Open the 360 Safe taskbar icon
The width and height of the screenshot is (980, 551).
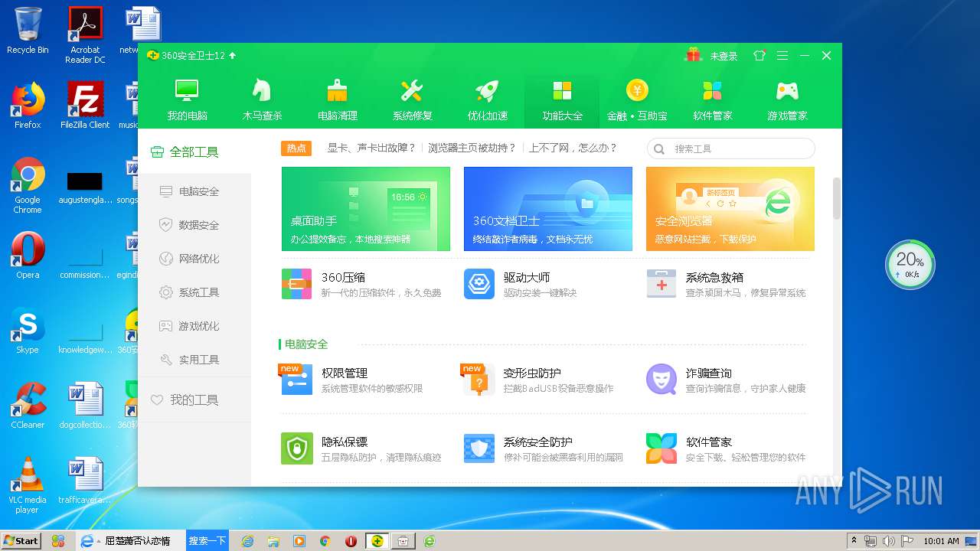[377, 541]
